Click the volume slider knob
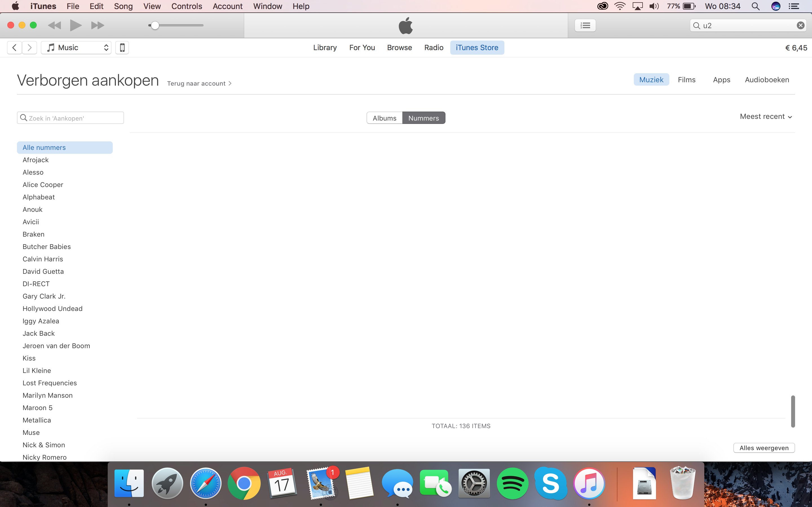812x507 pixels. [x=155, y=25]
